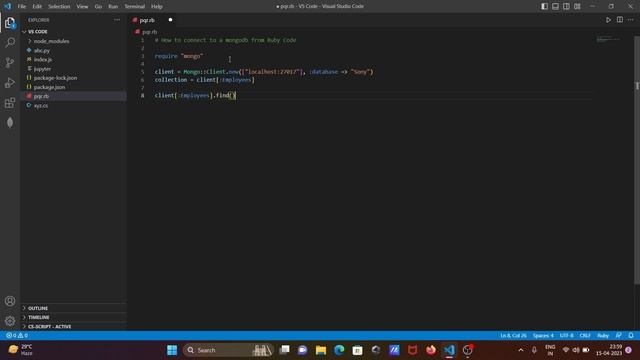Open the Search view in activity bar

(x=10, y=42)
